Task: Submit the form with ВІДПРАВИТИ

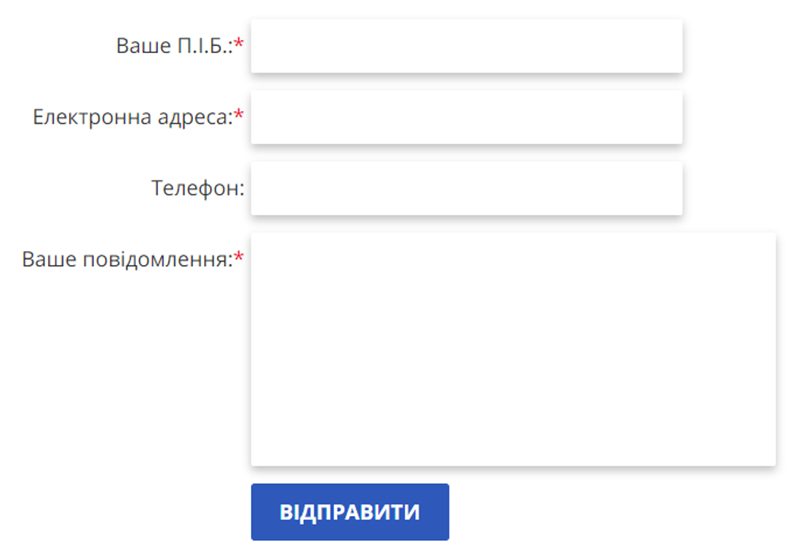Action: click(349, 512)
